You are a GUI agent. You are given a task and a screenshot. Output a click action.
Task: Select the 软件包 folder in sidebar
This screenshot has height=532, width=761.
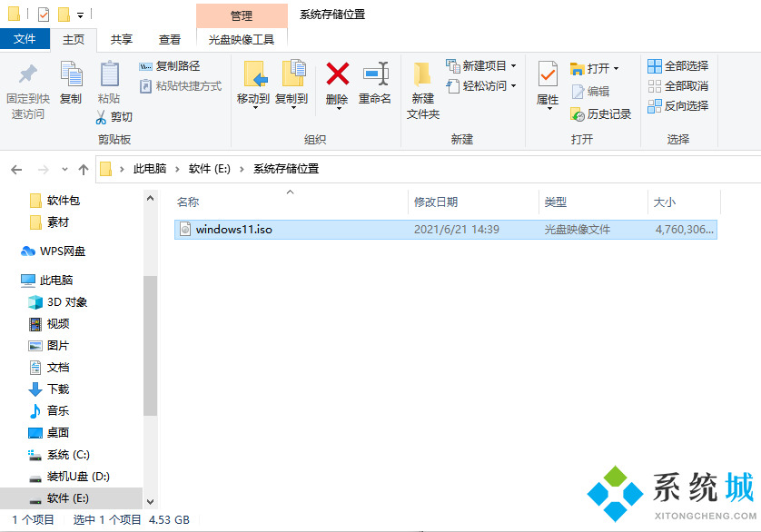[54, 201]
